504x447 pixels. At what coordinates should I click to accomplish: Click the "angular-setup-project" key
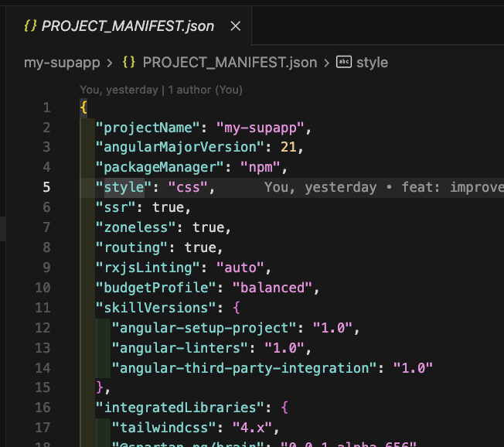click(x=204, y=328)
